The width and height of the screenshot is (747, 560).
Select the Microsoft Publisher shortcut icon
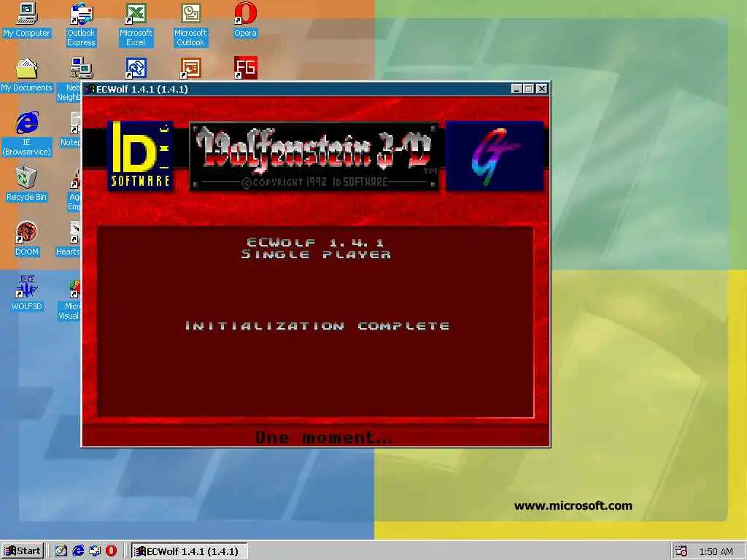(x=136, y=69)
